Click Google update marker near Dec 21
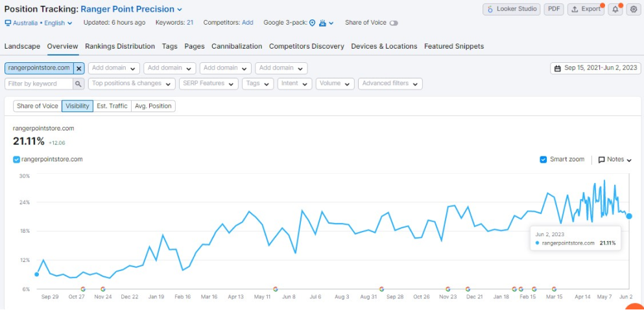 click(x=468, y=289)
